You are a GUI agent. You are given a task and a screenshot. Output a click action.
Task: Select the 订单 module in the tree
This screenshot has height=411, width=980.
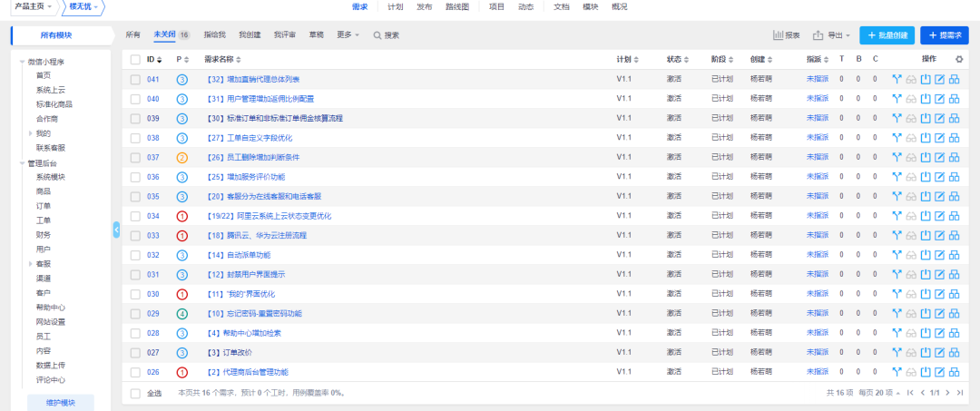(x=44, y=206)
